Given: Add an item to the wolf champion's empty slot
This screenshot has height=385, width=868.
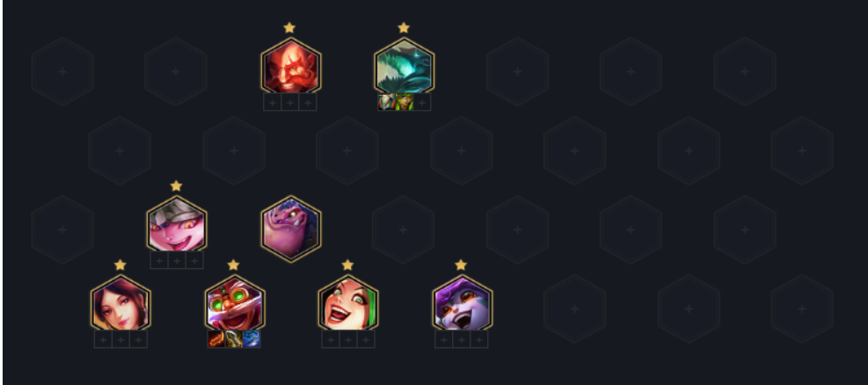Looking at the screenshot, I should (422, 102).
